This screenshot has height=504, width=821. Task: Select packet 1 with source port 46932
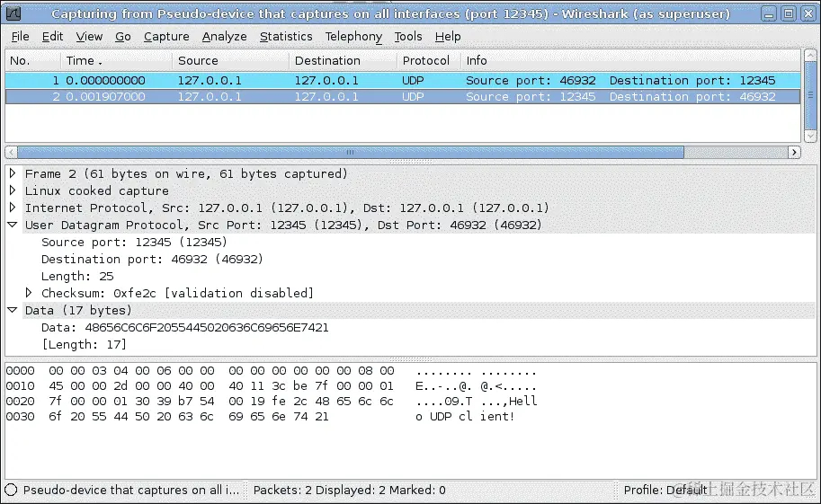[x=403, y=80]
